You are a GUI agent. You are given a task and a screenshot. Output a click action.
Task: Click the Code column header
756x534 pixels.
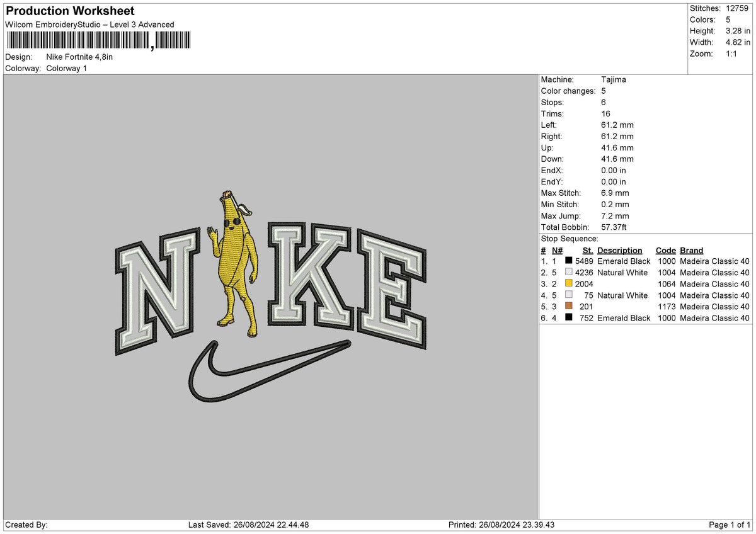tap(665, 250)
